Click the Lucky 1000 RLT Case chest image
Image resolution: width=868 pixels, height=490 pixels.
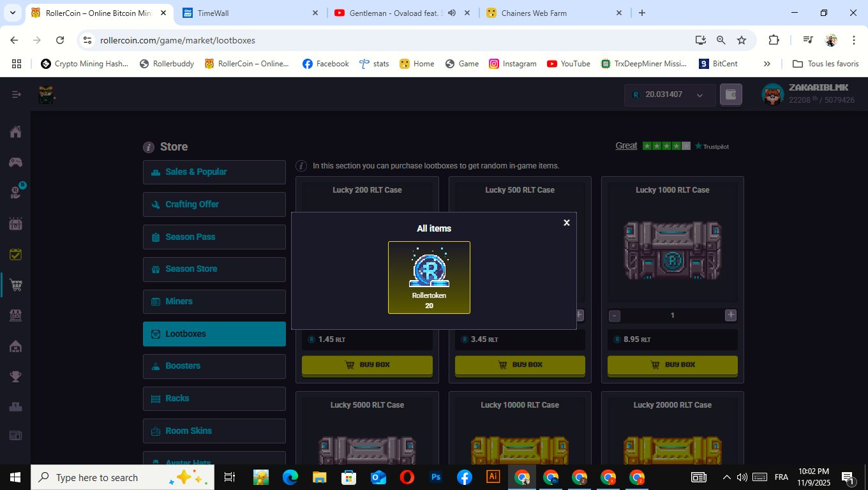coord(673,251)
